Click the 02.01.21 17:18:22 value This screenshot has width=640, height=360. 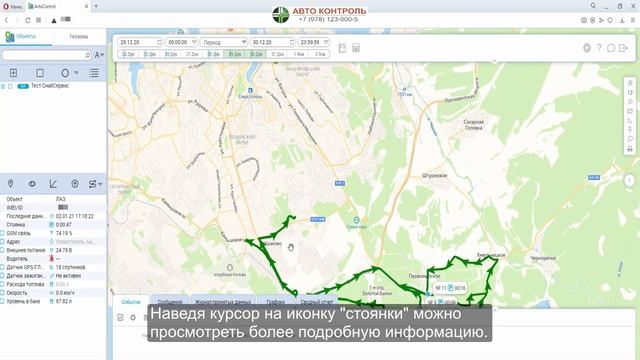[x=75, y=216]
